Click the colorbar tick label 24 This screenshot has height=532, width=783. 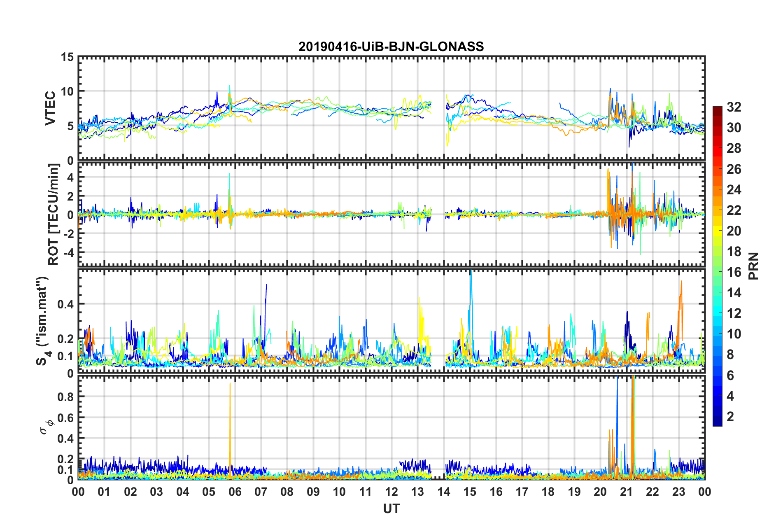(734, 190)
